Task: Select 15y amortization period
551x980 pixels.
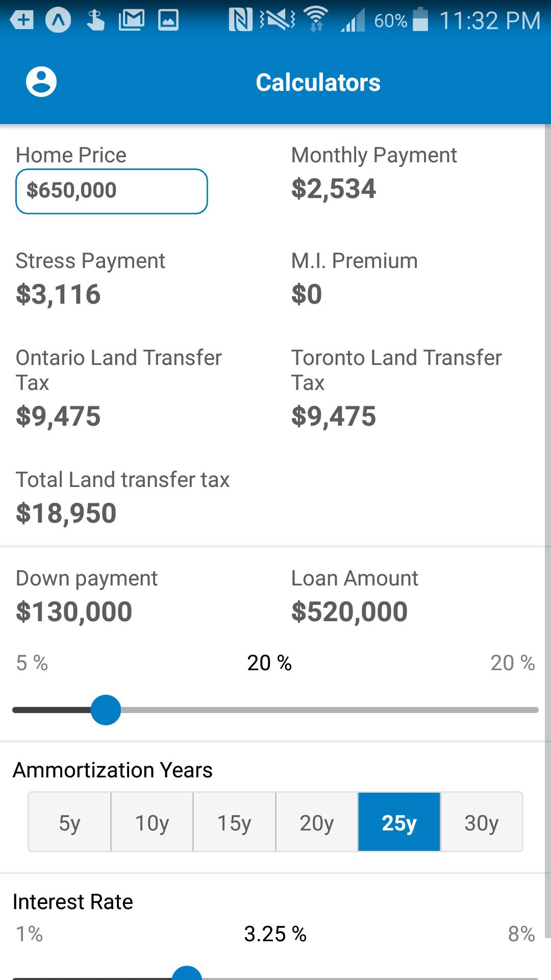Action: click(x=234, y=822)
